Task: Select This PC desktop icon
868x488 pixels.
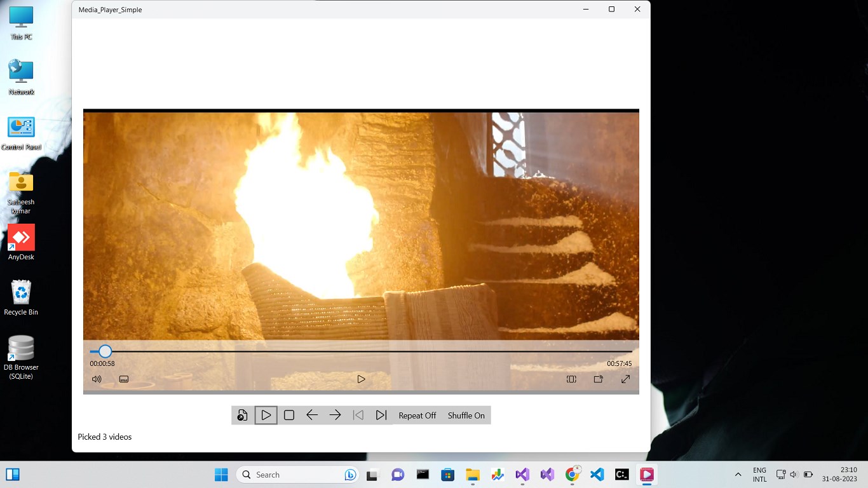Action: (x=21, y=24)
